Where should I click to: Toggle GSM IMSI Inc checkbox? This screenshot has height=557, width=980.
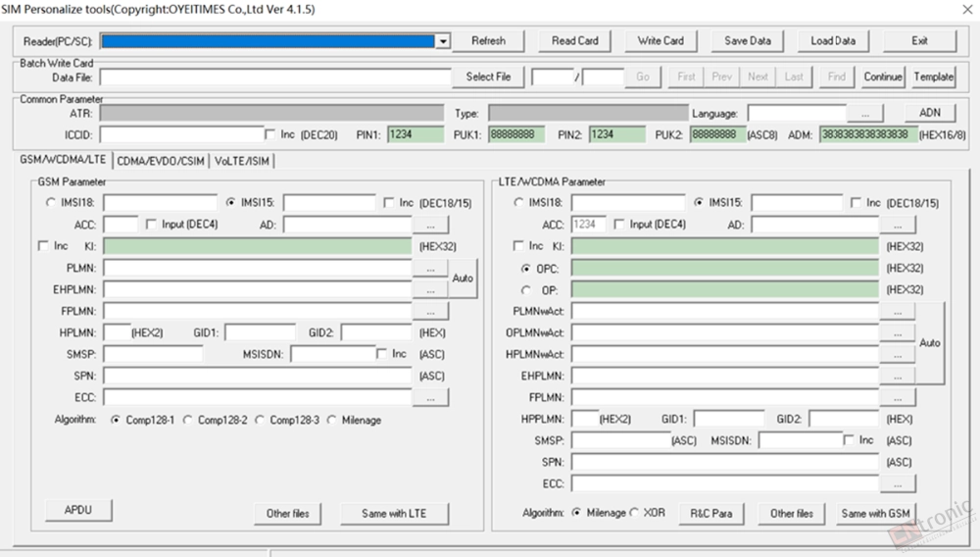389,203
